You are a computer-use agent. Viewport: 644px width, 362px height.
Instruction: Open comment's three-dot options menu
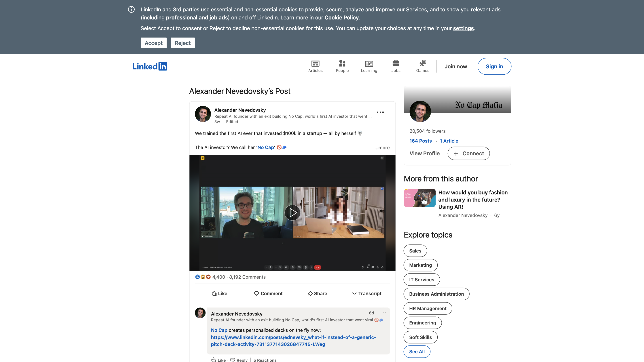383,313
